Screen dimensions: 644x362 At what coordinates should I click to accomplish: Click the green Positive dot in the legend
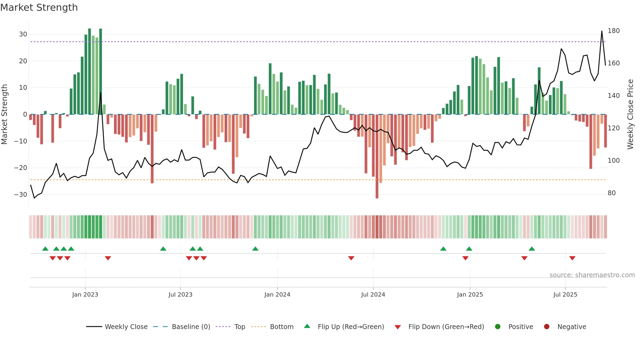(498, 327)
